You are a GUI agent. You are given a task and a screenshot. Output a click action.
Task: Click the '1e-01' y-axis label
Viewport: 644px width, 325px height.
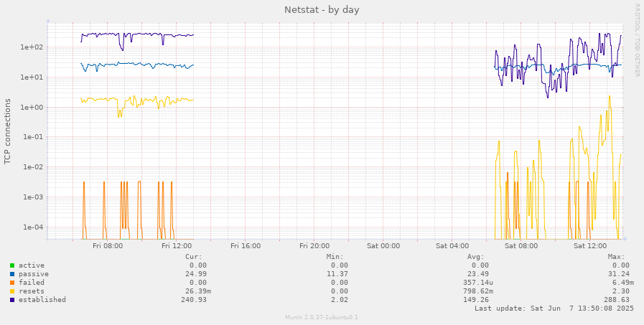point(32,138)
